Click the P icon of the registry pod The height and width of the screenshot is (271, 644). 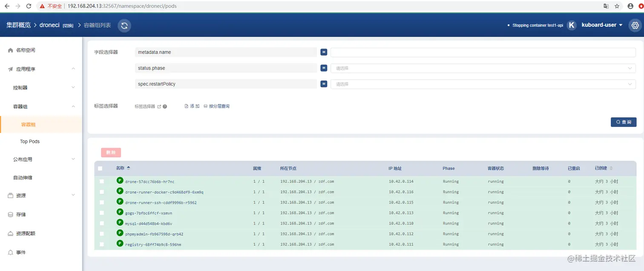(120, 244)
